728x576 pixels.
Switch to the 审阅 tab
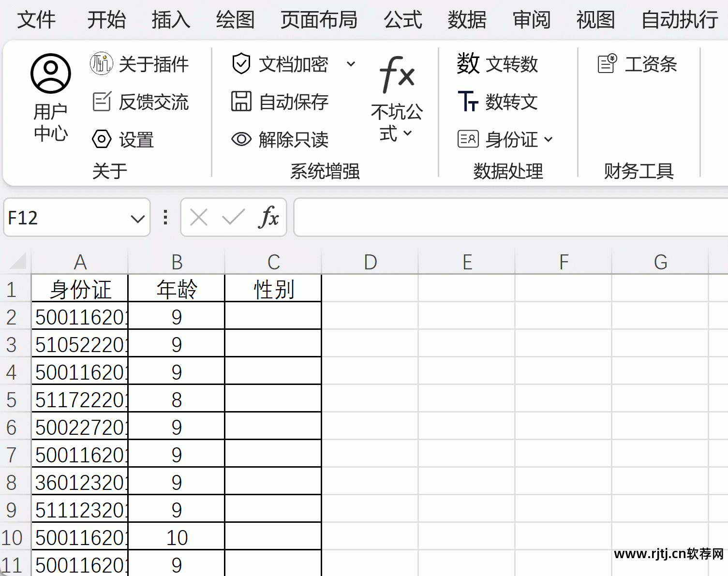point(532,20)
